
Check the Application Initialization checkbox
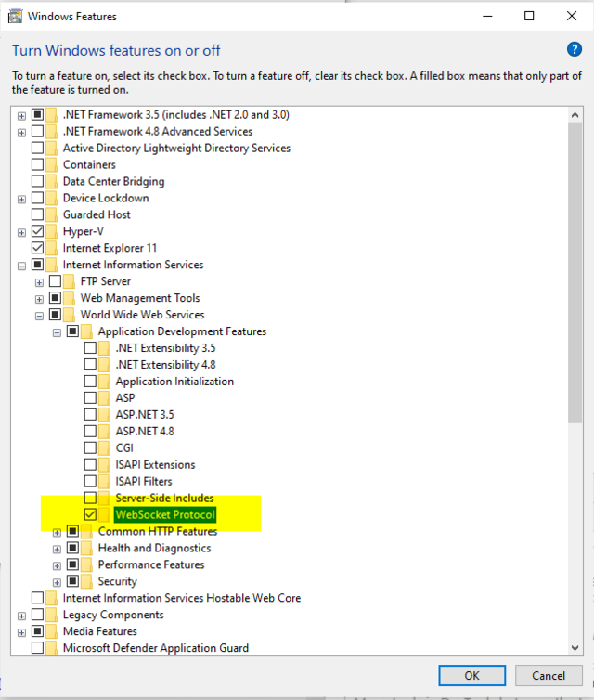coord(90,381)
